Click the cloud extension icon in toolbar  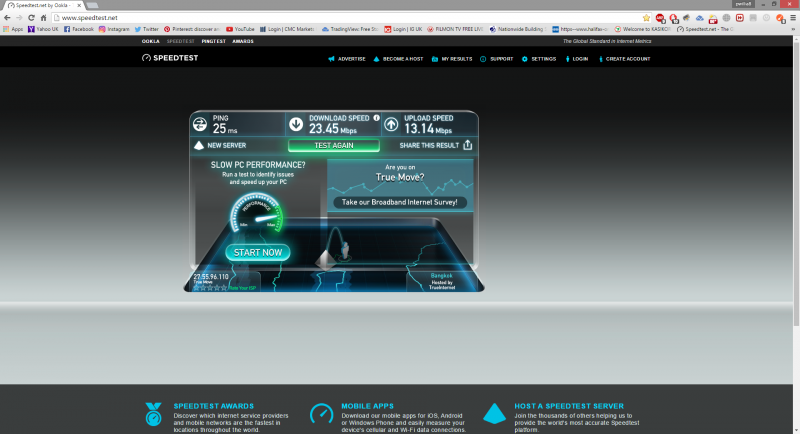[699, 18]
